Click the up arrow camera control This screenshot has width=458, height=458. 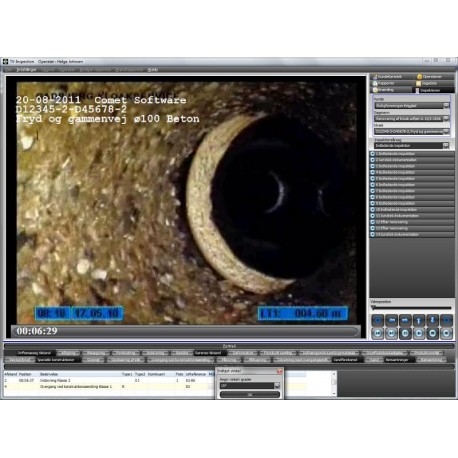pos(419,320)
